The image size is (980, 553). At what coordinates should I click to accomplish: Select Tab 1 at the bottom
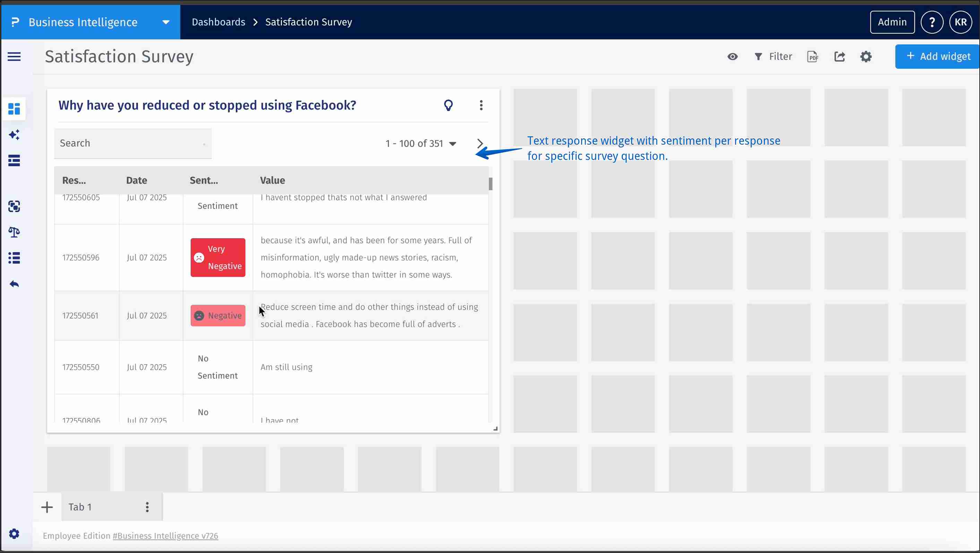(x=80, y=507)
